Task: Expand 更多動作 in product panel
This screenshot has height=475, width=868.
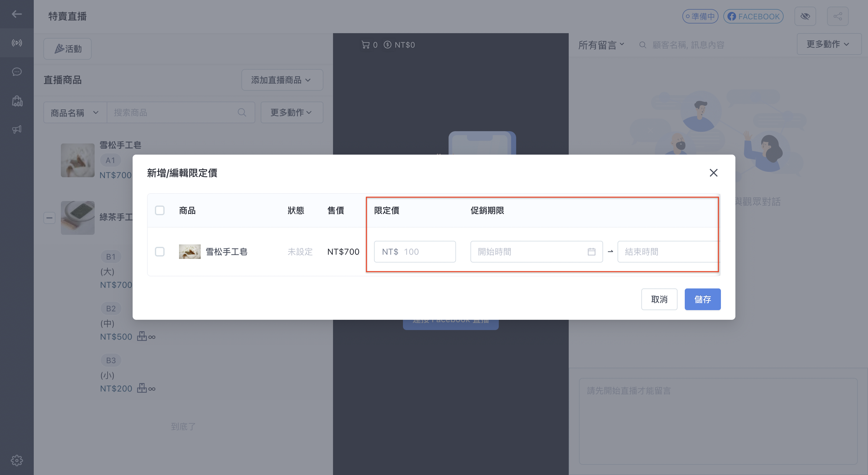Action: click(292, 112)
